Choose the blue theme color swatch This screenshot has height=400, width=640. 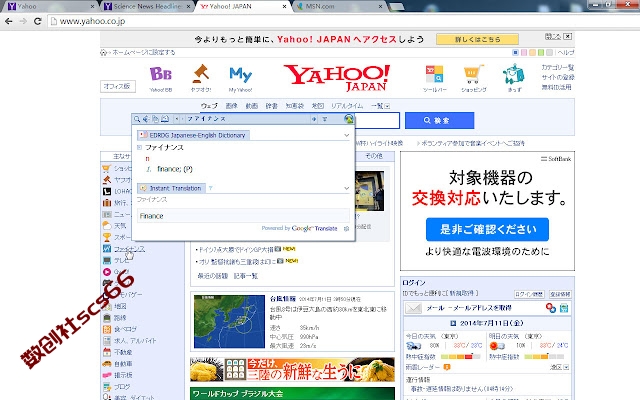point(515,52)
